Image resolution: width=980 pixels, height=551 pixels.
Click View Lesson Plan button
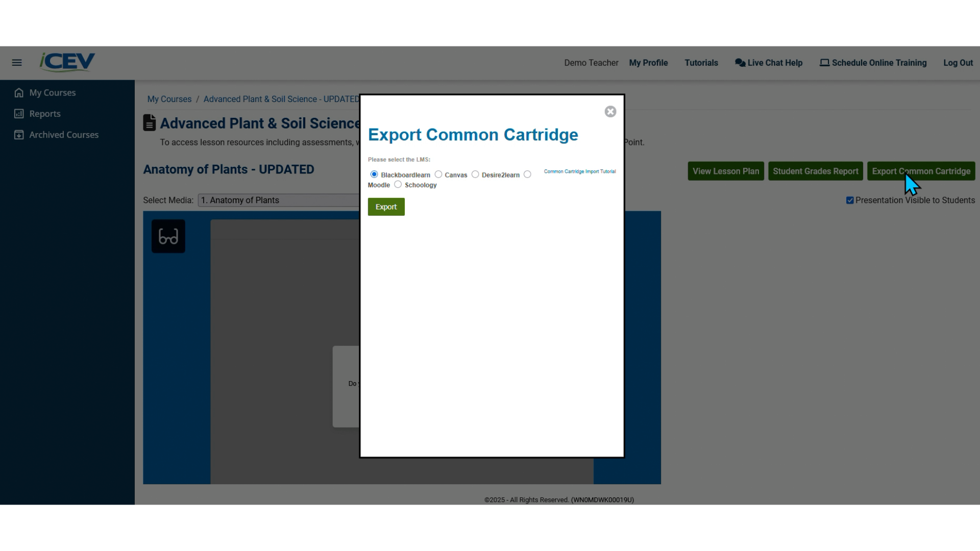click(x=726, y=171)
